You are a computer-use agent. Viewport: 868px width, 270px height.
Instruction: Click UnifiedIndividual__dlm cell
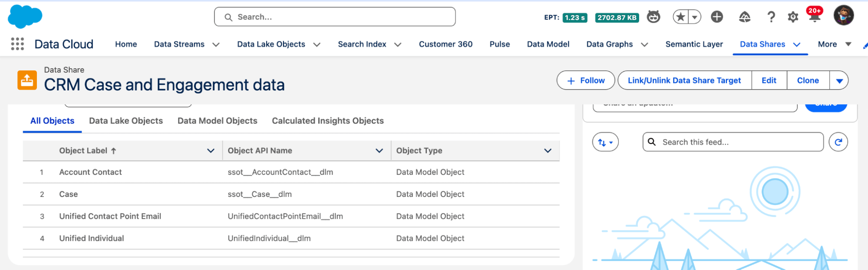[269, 238]
